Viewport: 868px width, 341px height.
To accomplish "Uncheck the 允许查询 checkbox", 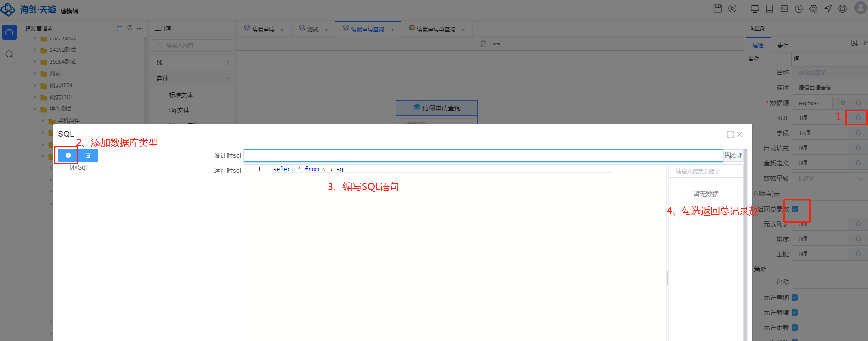I will [795, 297].
